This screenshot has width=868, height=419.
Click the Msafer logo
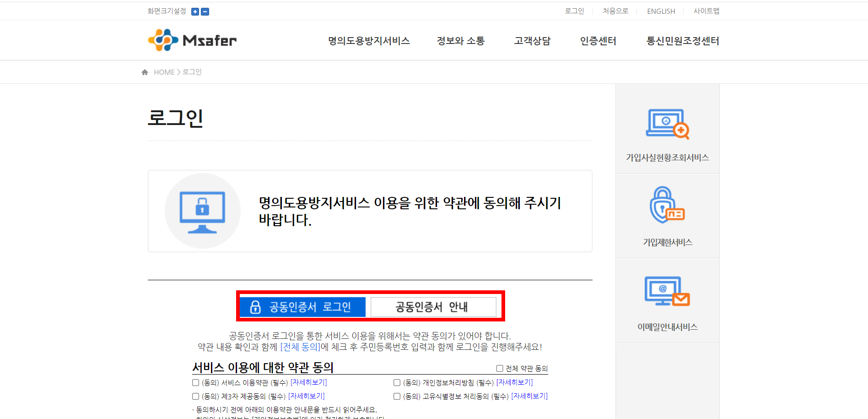[x=191, y=40]
